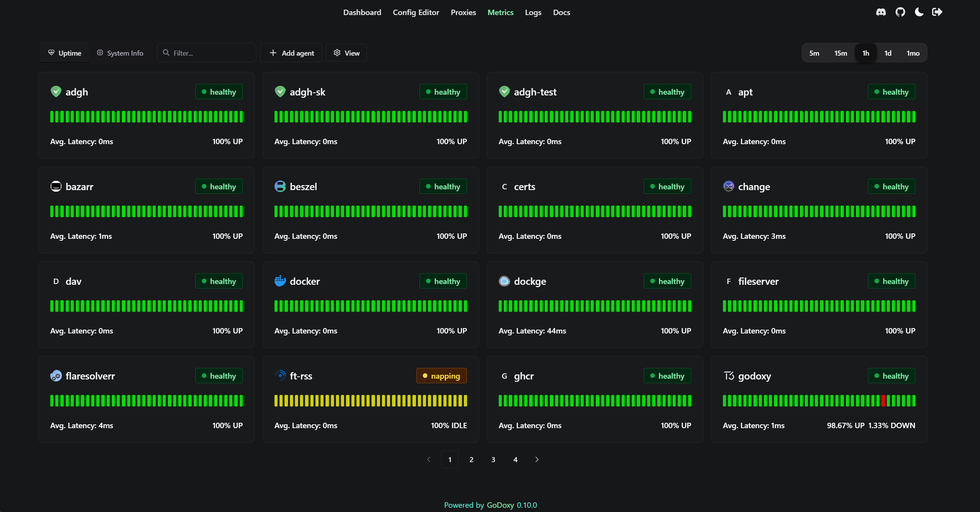This screenshot has width=980, height=512.
Task: Click the beszel service icon
Action: pyautogui.click(x=280, y=186)
